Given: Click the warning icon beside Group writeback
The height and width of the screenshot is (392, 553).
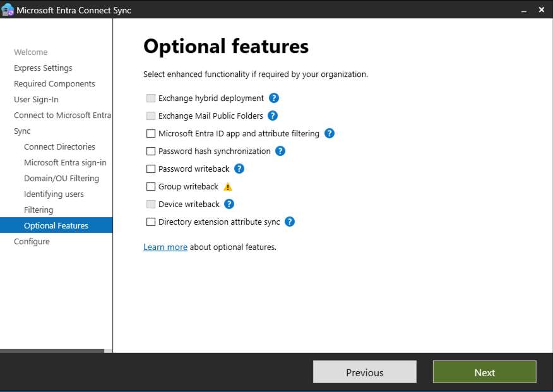Looking at the screenshot, I should tap(227, 186).
